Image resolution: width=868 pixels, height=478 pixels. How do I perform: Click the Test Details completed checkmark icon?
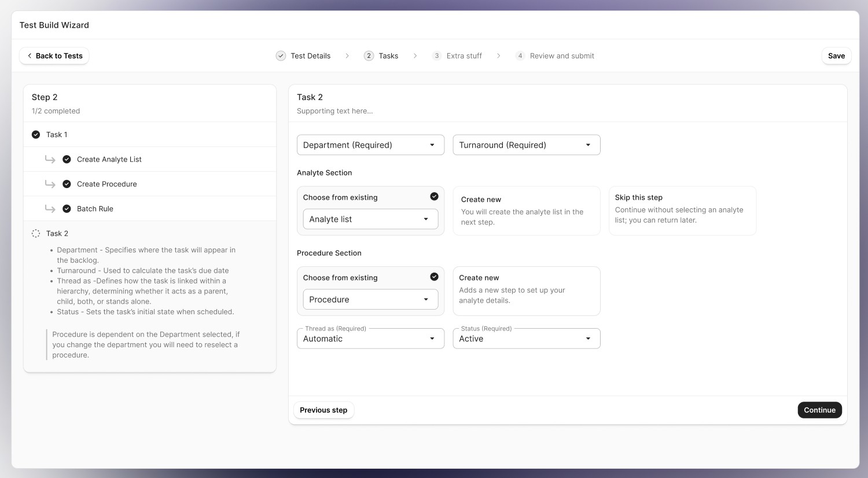tap(281, 56)
